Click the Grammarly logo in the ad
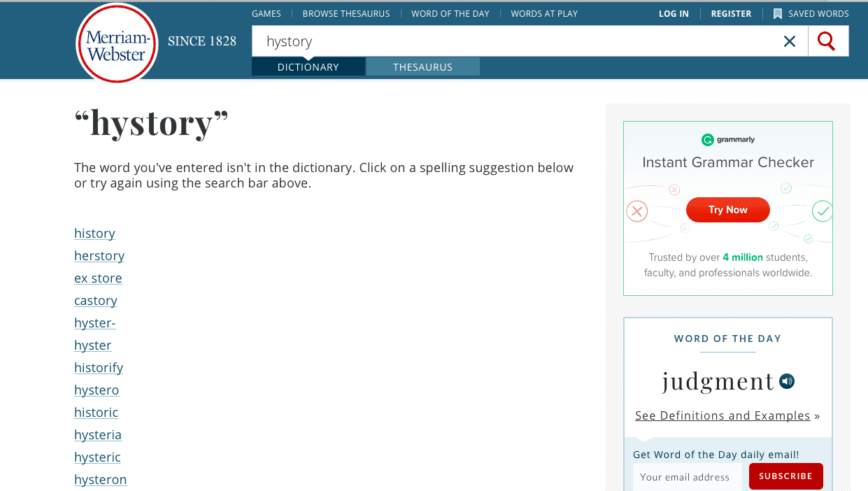868x491 pixels. point(728,139)
